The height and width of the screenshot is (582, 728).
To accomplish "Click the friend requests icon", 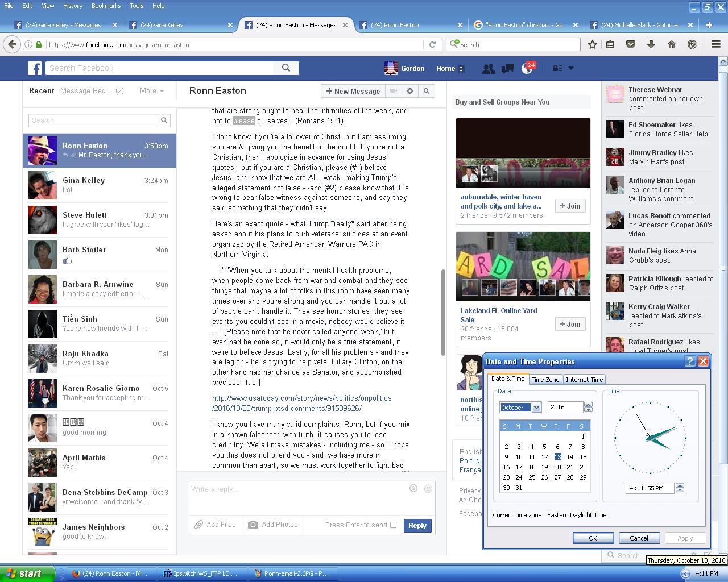I will tap(488, 69).
